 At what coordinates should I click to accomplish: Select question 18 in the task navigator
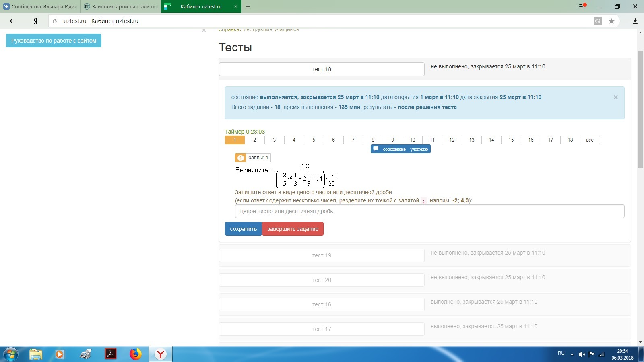click(x=570, y=140)
